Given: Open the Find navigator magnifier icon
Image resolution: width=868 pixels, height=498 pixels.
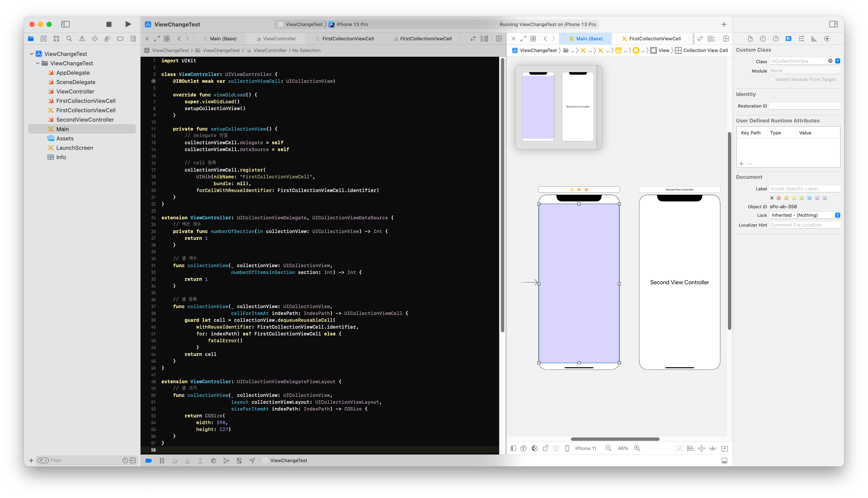Looking at the screenshot, I should [69, 39].
